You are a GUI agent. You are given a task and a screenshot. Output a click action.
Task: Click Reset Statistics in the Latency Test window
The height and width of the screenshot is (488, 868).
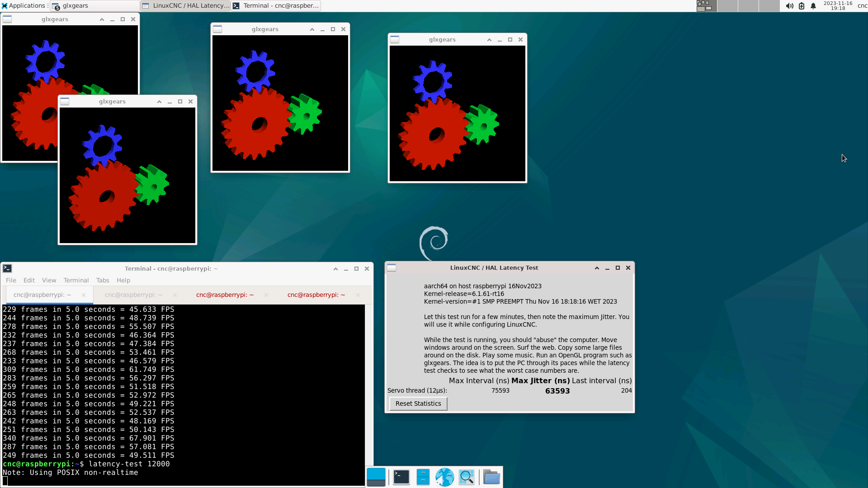click(x=418, y=404)
